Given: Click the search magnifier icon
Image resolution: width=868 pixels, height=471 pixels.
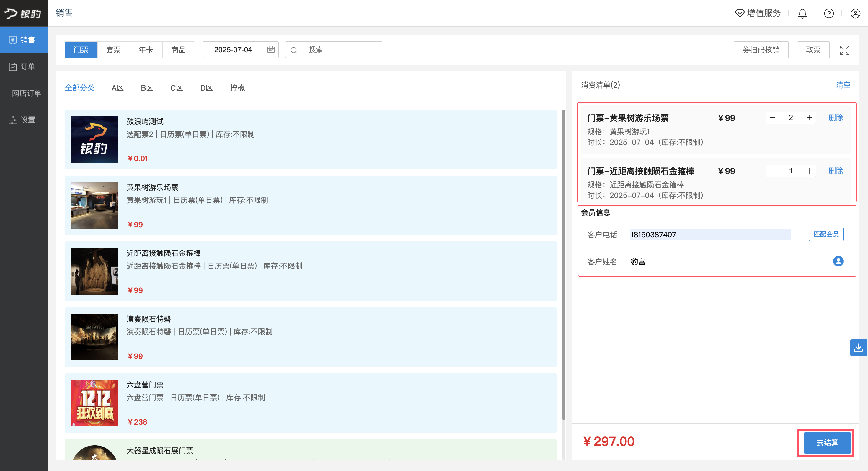Looking at the screenshot, I should coord(293,50).
